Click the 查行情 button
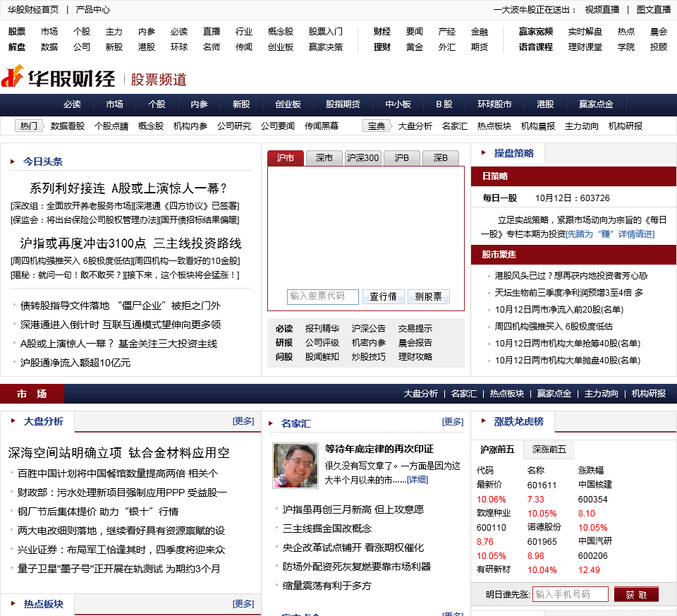677x616 pixels. (x=384, y=296)
